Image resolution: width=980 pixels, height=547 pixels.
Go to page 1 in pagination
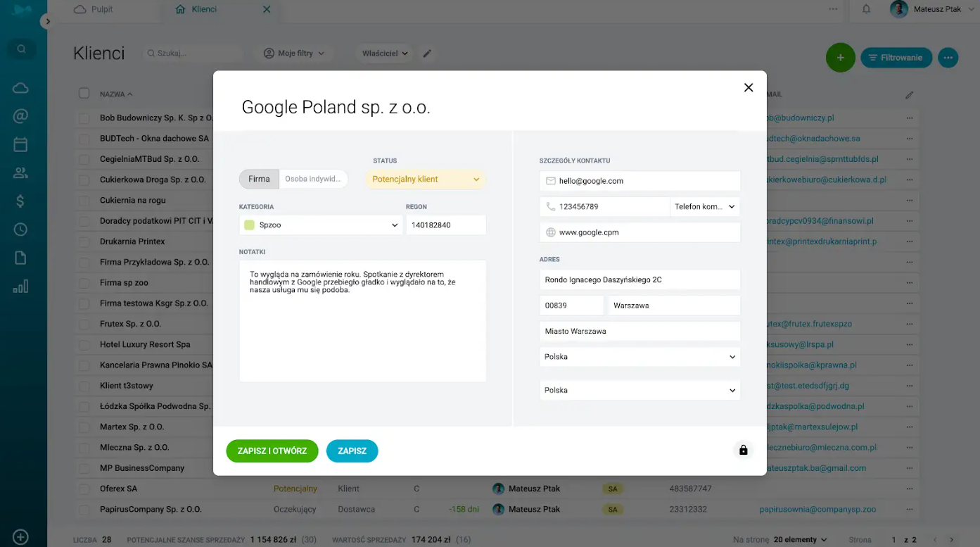894,540
